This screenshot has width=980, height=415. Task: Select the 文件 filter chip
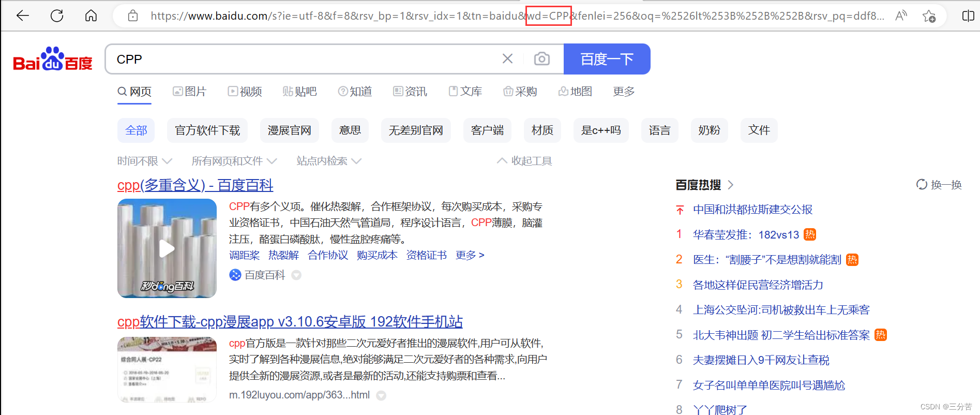[x=759, y=130]
